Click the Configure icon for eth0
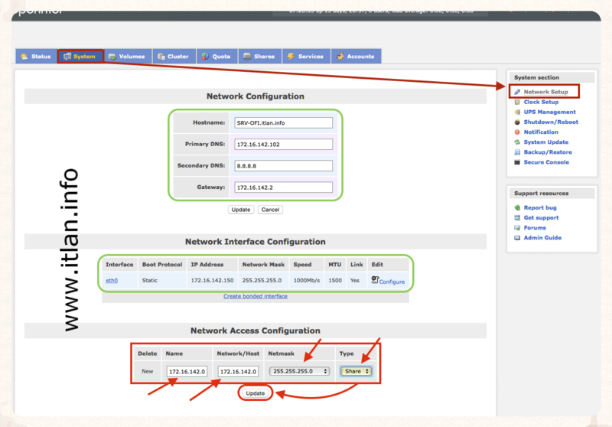 [374, 281]
